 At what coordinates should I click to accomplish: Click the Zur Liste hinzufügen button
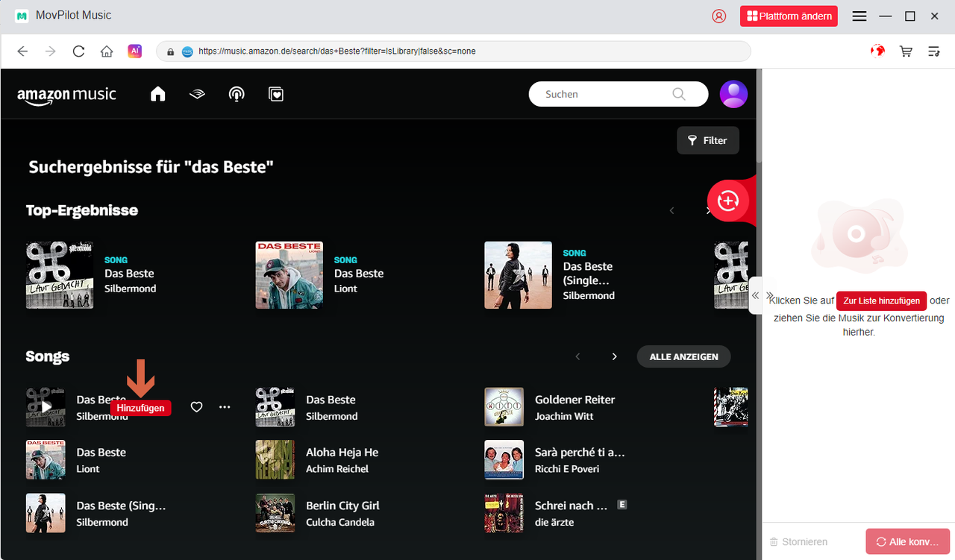[x=882, y=301]
